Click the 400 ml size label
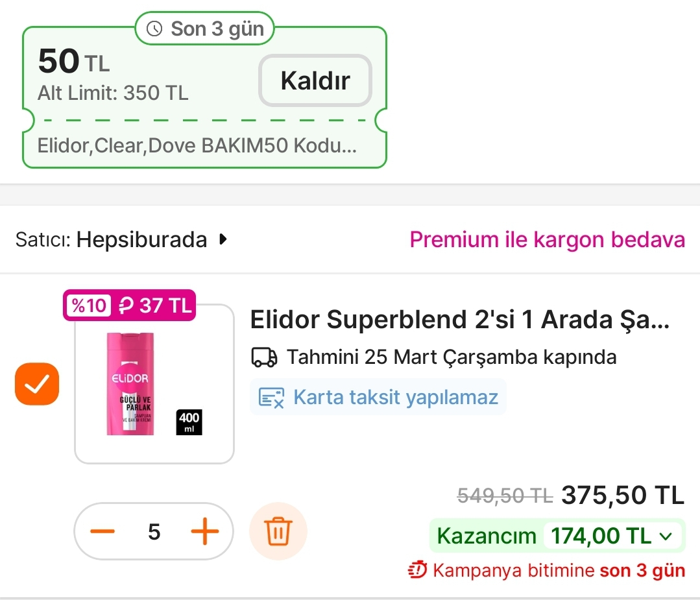Screen dimensions: 700x600 pyautogui.click(x=189, y=422)
